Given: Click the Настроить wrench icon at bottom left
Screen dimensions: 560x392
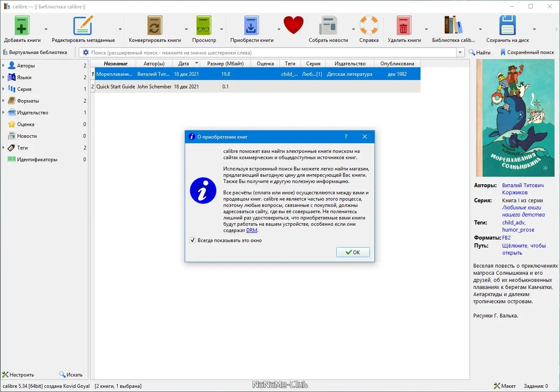Looking at the screenshot, I should pos(5,374).
